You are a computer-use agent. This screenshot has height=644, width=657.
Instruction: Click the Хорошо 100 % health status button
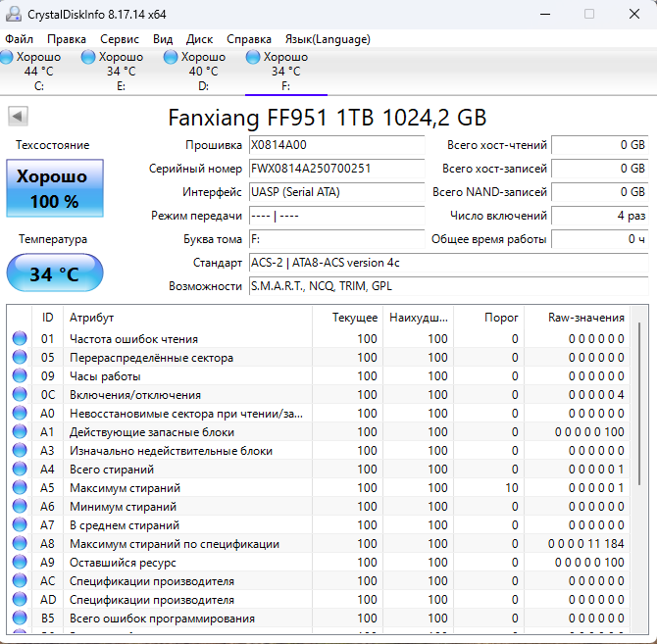(54, 189)
